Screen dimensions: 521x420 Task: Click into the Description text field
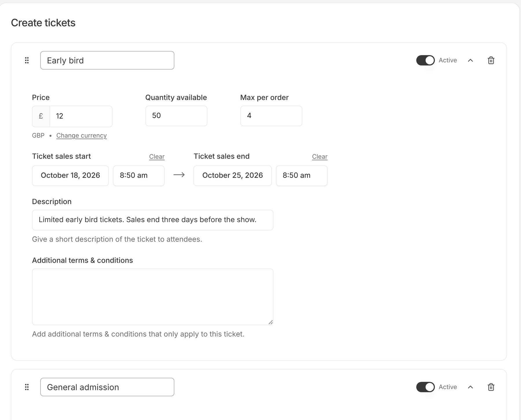(153, 220)
